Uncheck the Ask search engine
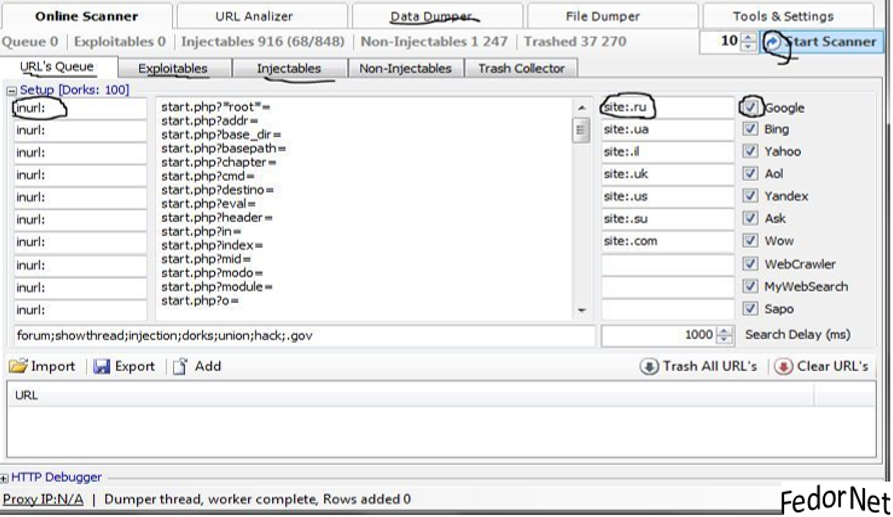Viewport: 893px width, 517px height. click(751, 218)
